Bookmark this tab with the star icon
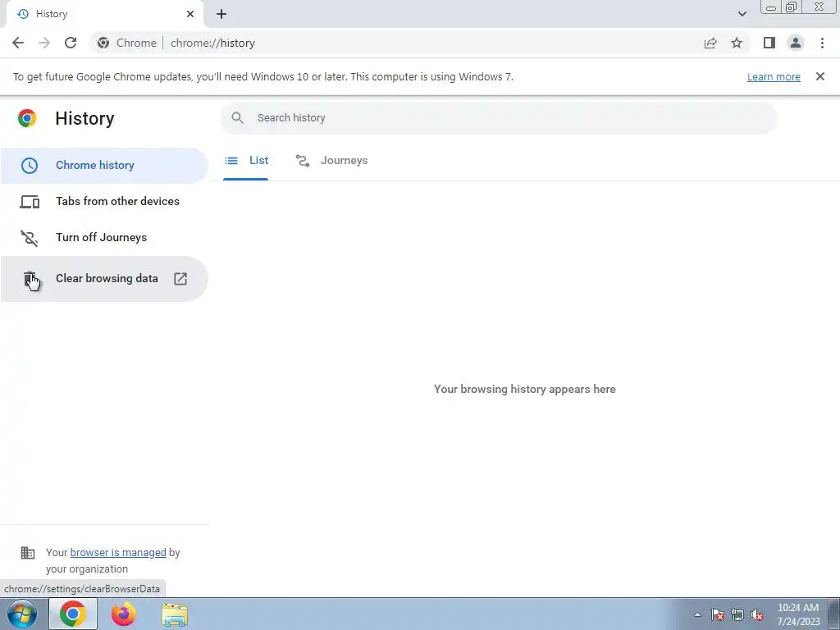This screenshot has height=630, width=840. tap(737, 43)
